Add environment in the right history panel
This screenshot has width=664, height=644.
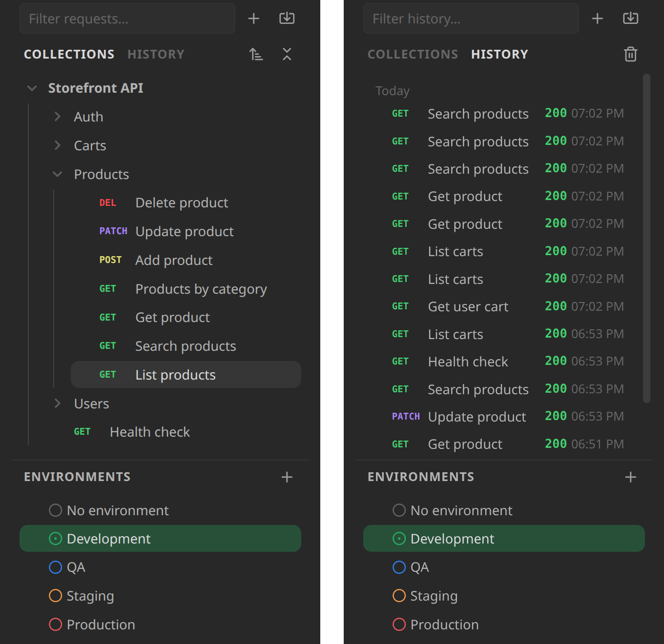tap(630, 477)
